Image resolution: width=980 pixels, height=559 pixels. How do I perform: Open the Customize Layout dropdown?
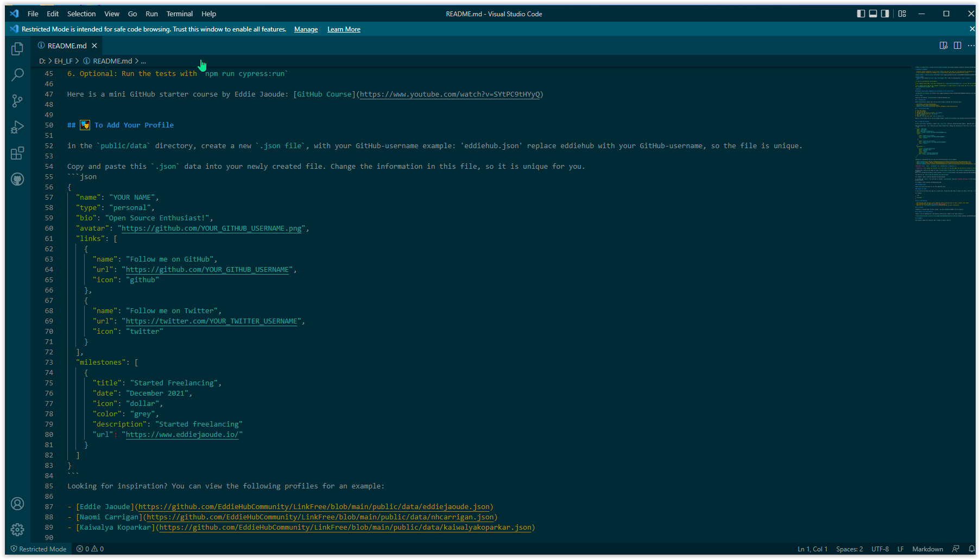click(x=902, y=14)
